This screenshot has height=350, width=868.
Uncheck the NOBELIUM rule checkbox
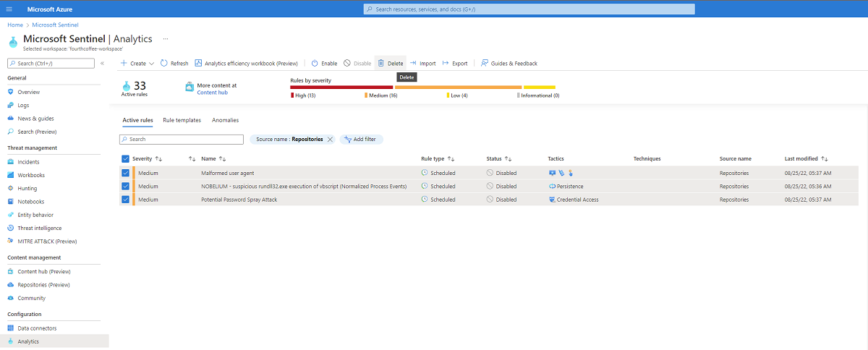126,186
